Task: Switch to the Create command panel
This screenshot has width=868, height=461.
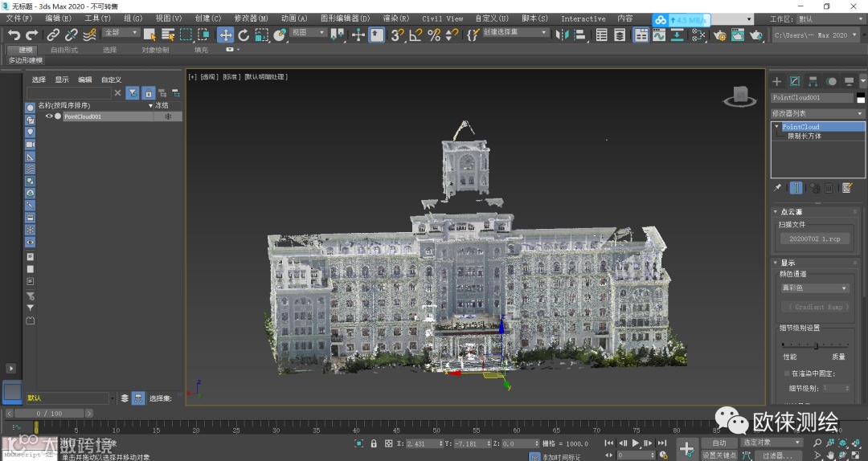Action: click(x=777, y=81)
